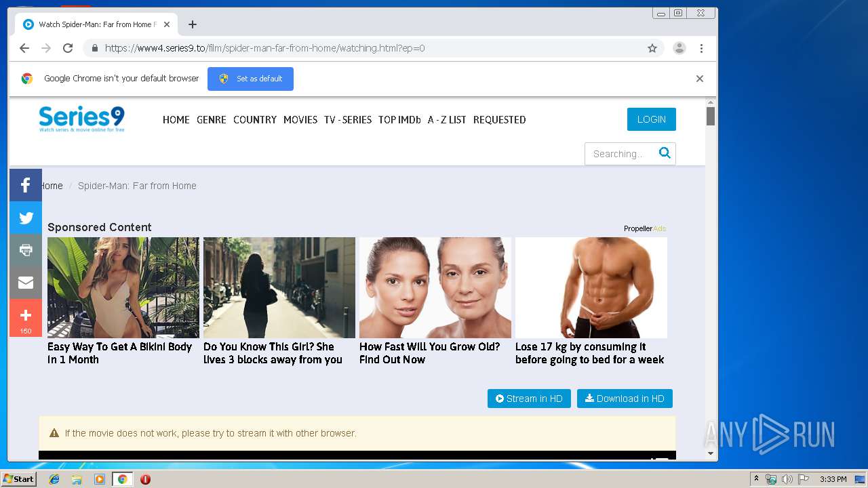Click the LOGIN button
The height and width of the screenshot is (488, 868).
tap(652, 119)
